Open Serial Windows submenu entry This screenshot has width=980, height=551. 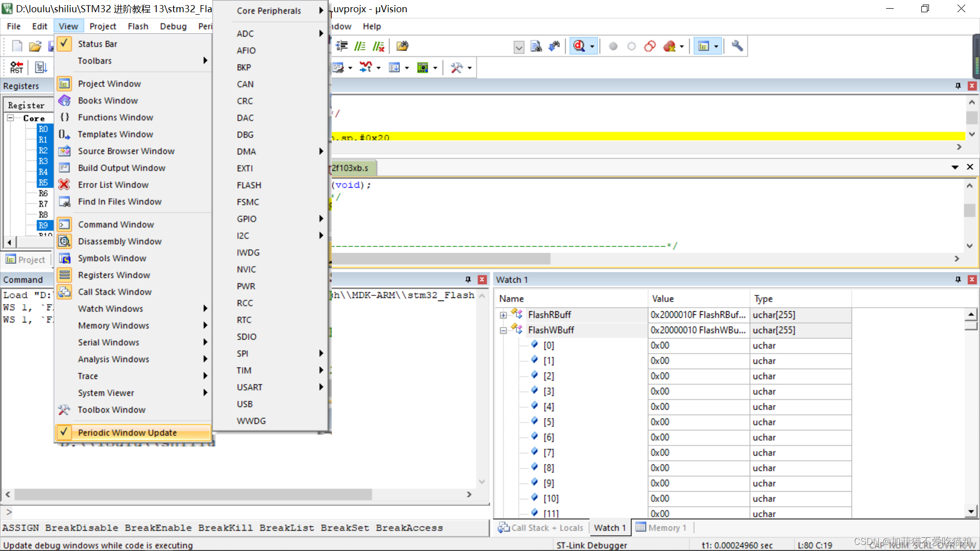(x=133, y=342)
